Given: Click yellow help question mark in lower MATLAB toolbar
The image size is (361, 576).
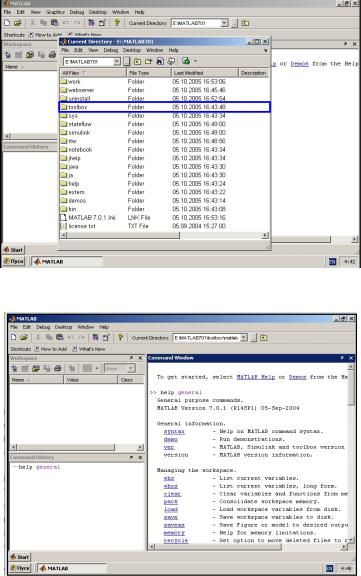Looking at the screenshot, I should click(120, 337).
